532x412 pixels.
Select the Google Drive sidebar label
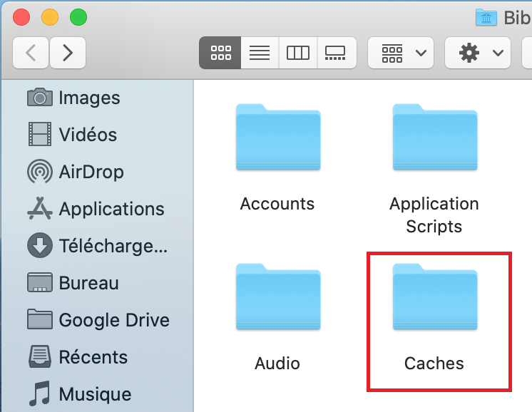point(114,320)
